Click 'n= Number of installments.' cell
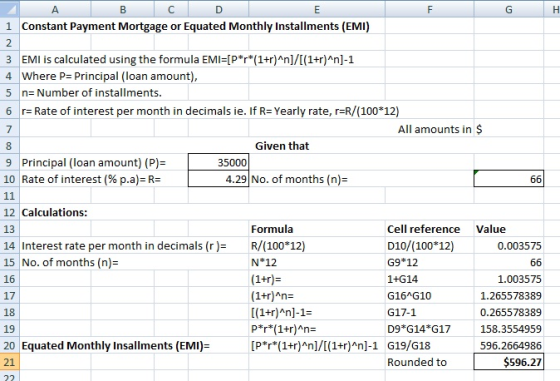The image size is (560, 381). click(x=91, y=93)
